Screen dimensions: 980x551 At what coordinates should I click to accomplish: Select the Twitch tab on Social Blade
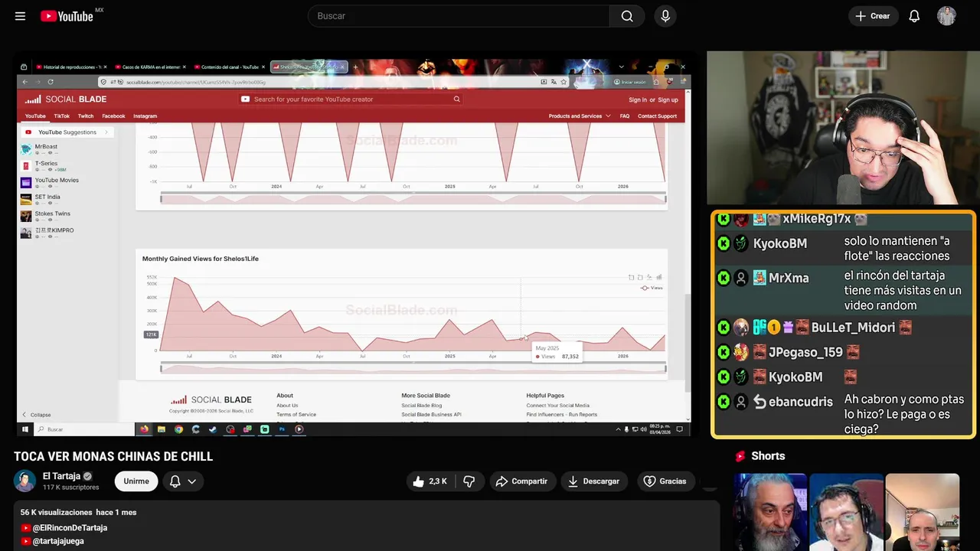coord(86,116)
